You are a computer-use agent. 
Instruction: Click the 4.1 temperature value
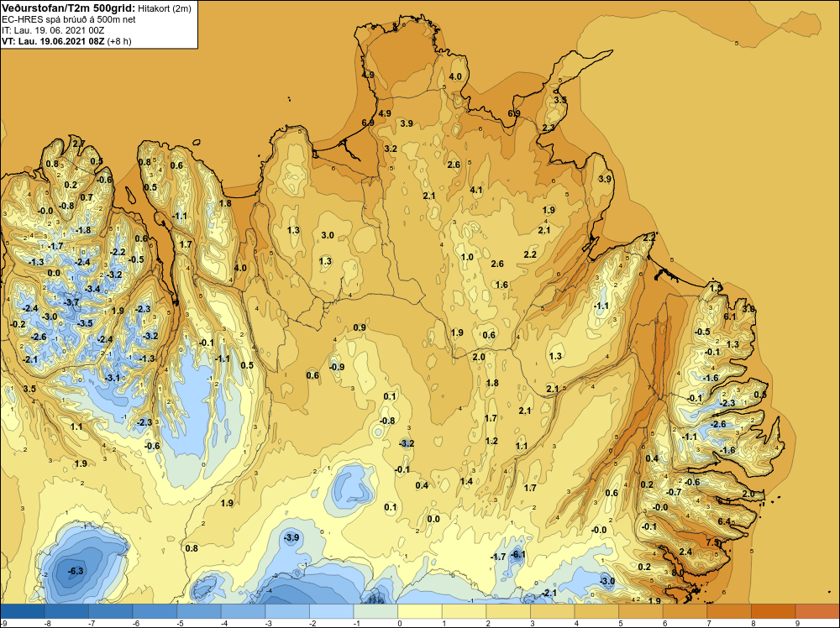pyautogui.click(x=476, y=190)
